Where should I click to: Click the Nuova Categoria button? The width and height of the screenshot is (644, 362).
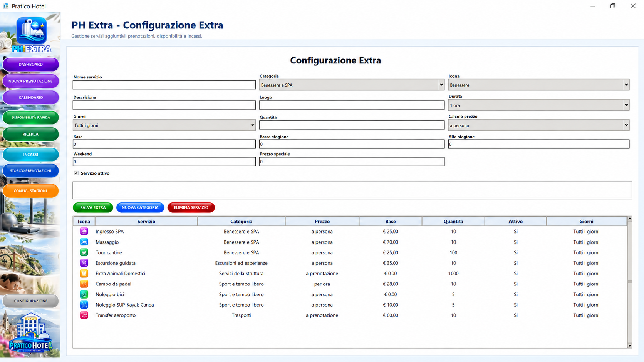pos(140,207)
